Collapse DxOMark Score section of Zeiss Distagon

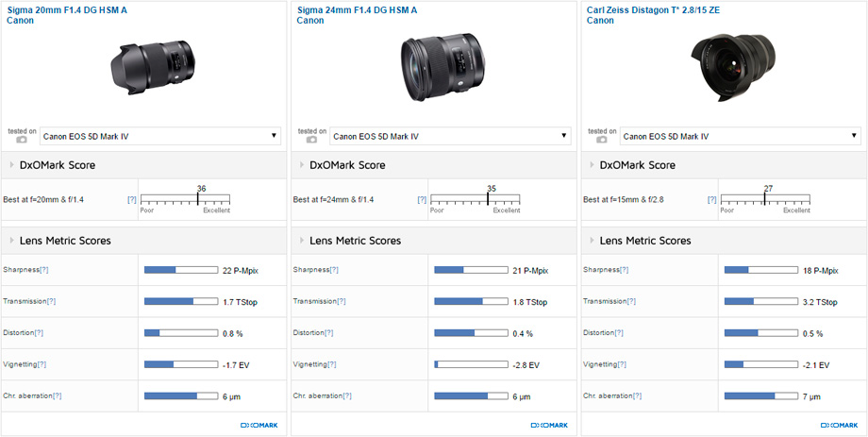click(593, 165)
